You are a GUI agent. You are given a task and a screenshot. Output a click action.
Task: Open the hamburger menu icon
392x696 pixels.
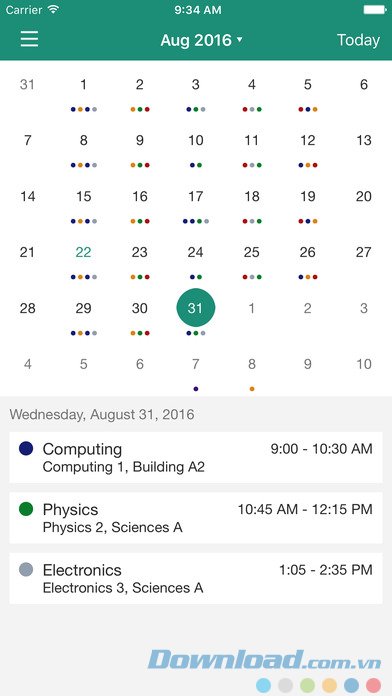point(29,39)
